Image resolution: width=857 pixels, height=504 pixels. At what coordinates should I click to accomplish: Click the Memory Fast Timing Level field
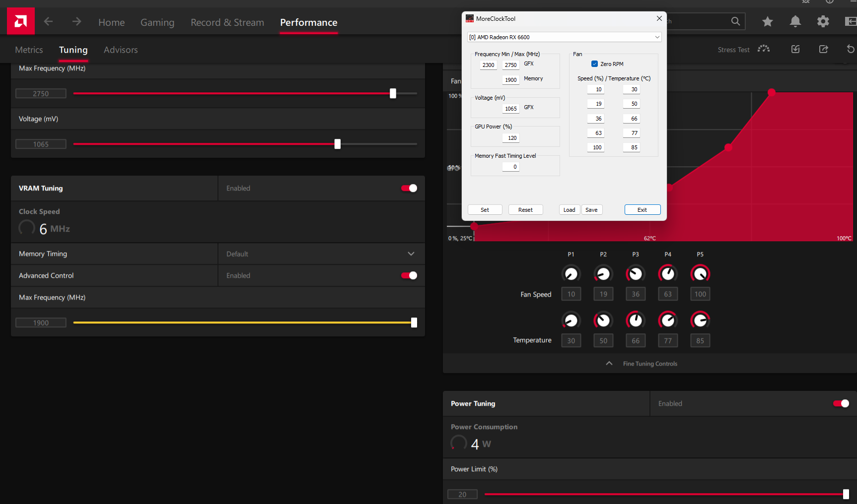[511, 167]
